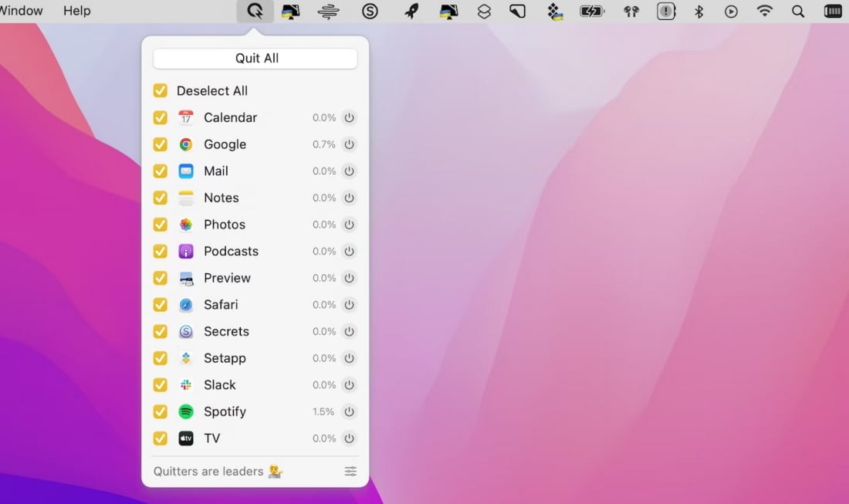This screenshot has height=504, width=849.
Task: Click the power icon next to Photos
Action: tap(349, 224)
